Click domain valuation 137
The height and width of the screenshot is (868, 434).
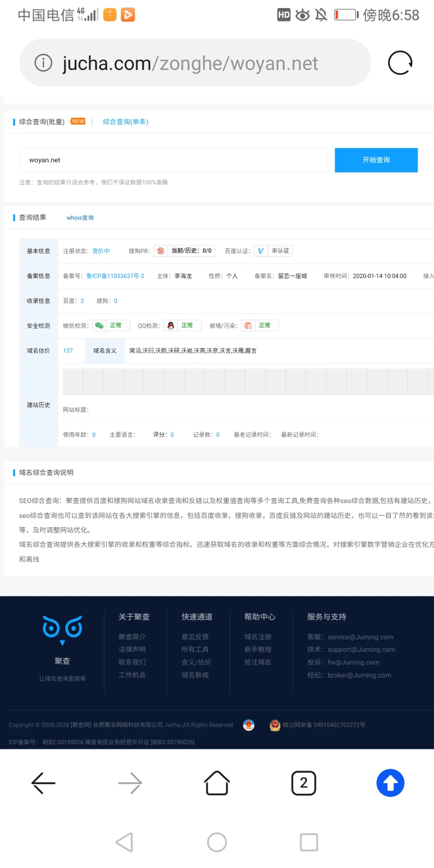pos(68,351)
